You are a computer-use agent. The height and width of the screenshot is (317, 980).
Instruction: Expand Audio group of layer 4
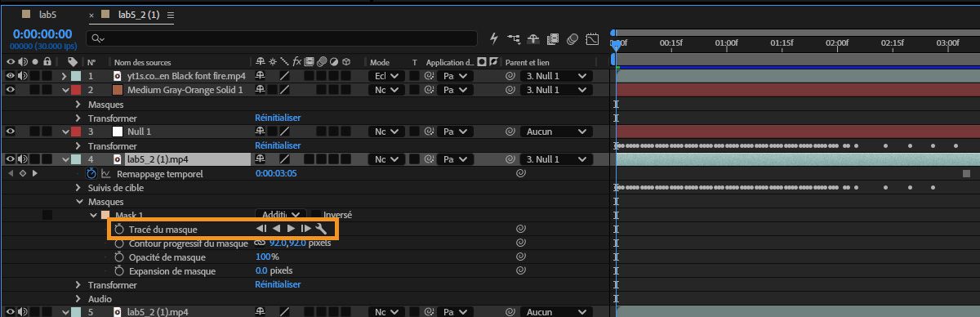click(x=79, y=298)
